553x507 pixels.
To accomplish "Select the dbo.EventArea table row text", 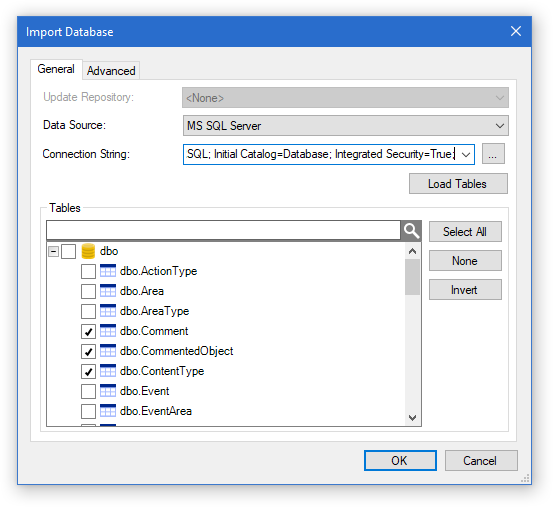I will point(156,411).
